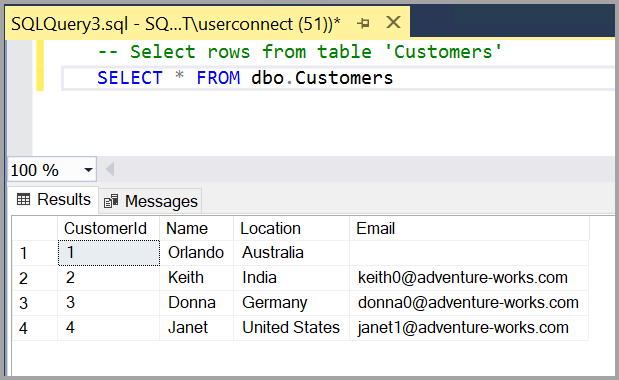Place cursor in SELECT * FROM line
Screen dimensions: 619x380
coord(245,78)
